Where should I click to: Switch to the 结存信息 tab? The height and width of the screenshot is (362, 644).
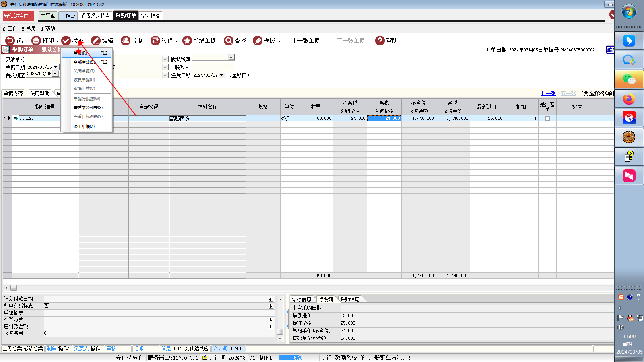pos(302,299)
